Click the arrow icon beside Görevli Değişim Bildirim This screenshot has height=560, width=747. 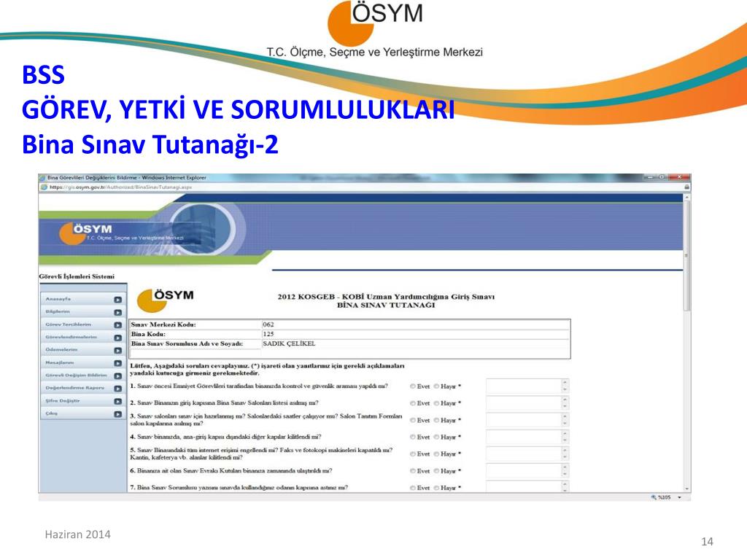117,376
